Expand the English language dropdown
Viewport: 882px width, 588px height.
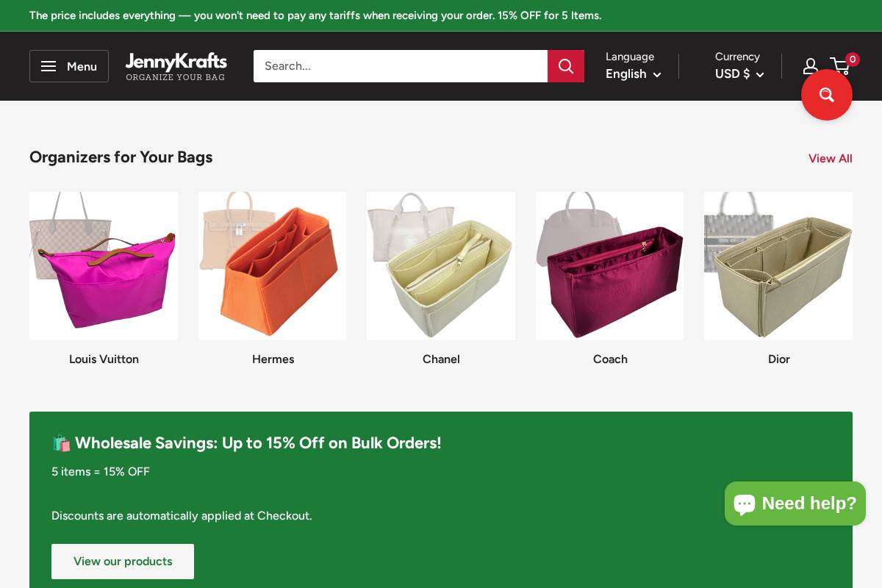633,74
